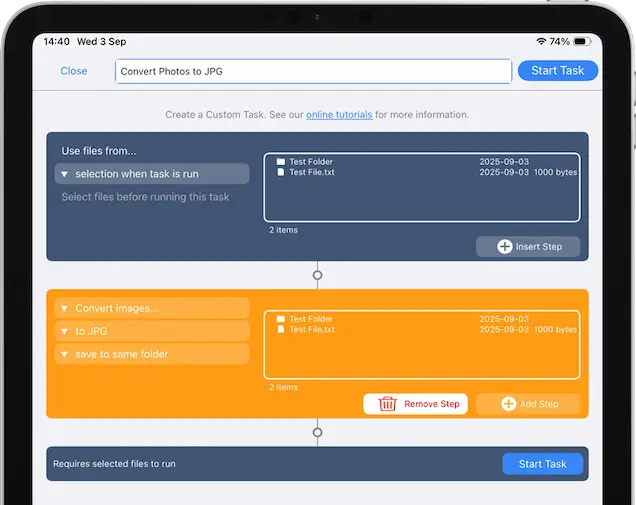Click the connector circle between the two steps
The height and width of the screenshot is (505, 636).
[318, 274]
